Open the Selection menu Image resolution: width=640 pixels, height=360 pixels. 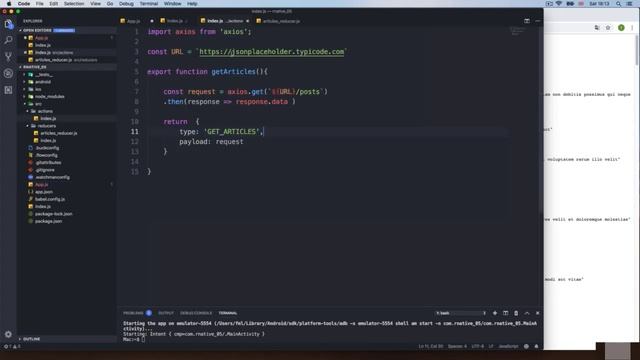(74, 4)
